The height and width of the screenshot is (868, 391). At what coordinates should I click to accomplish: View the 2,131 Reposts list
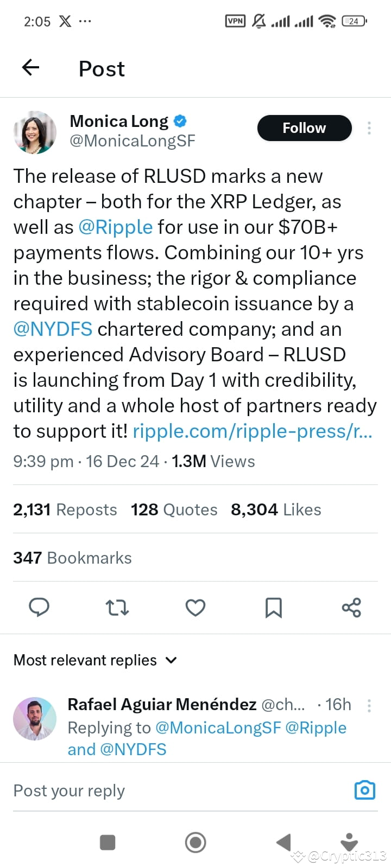click(x=65, y=509)
